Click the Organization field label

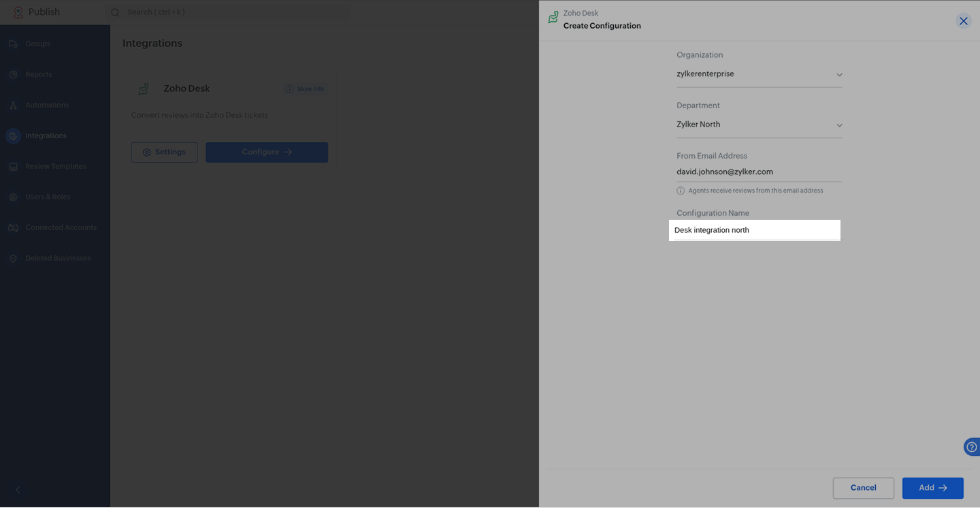[700, 55]
